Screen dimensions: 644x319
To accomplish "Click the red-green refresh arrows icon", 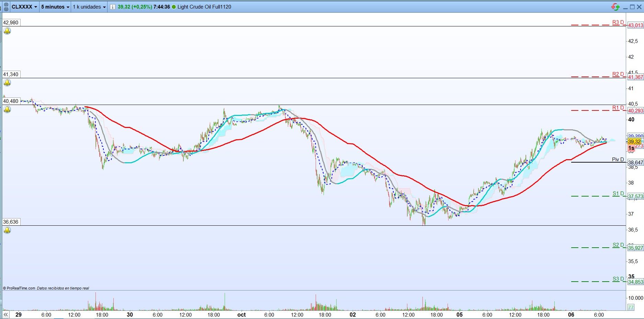I will 615,7.
